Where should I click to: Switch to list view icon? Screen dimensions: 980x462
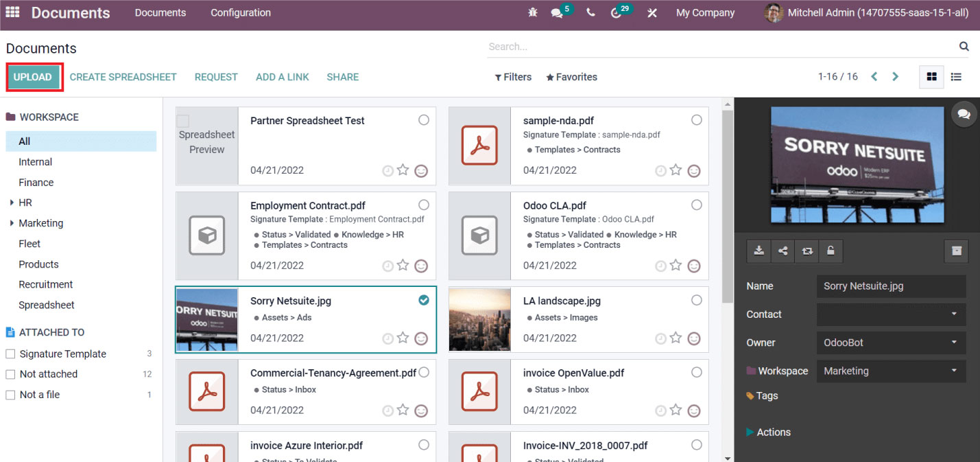tap(956, 77)
